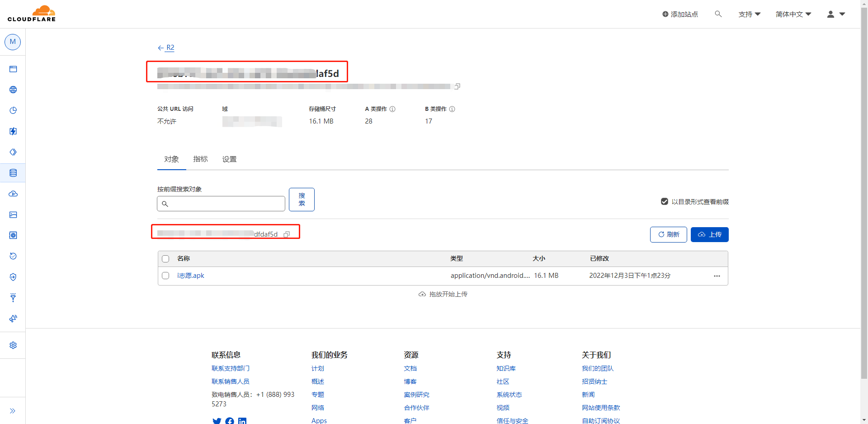Open the user profile dropdown

[x=836, y=14]
